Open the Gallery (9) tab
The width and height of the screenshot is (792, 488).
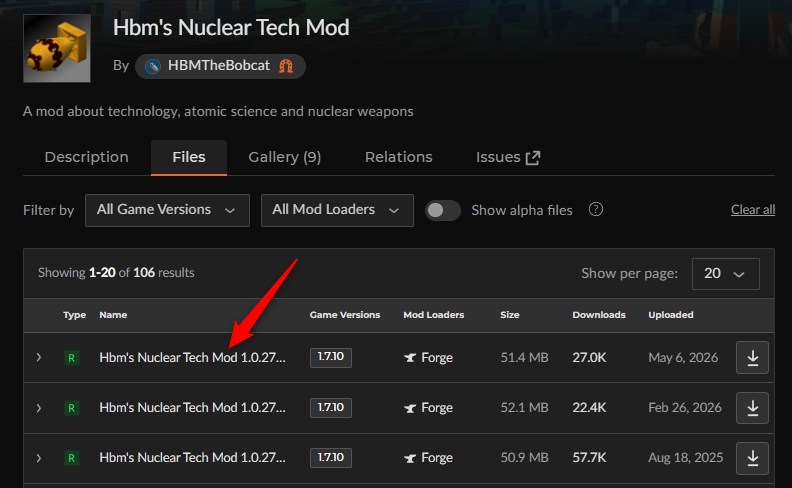click(285, 157)
